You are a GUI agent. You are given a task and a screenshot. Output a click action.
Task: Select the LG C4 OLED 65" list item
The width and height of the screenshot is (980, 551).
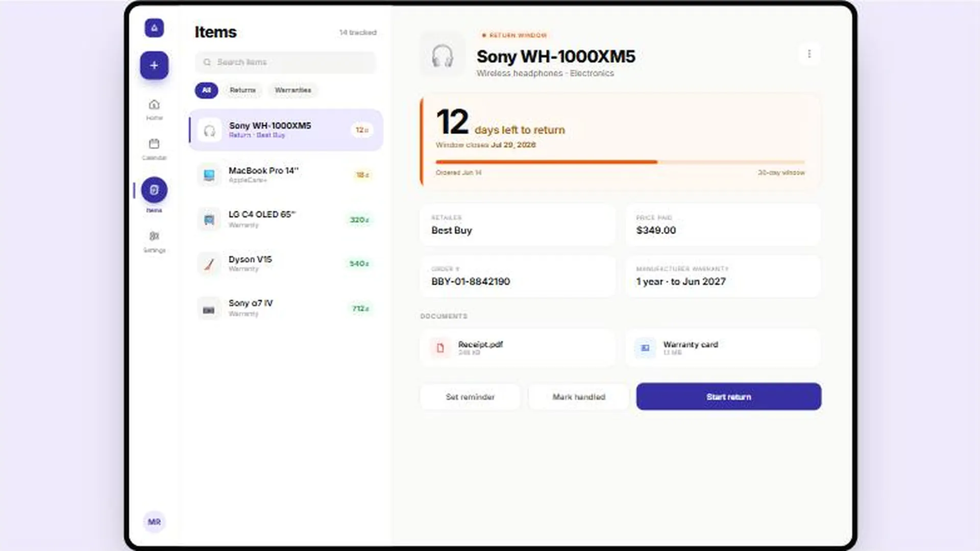pos(286,219)
